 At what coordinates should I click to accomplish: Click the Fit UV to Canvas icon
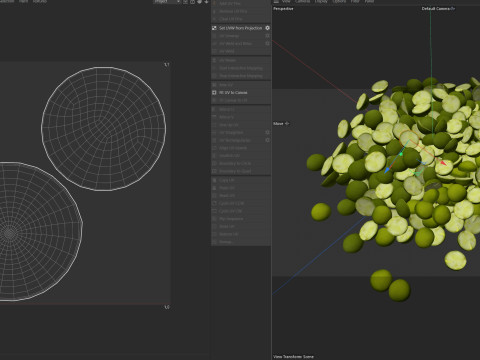(214, 93)
